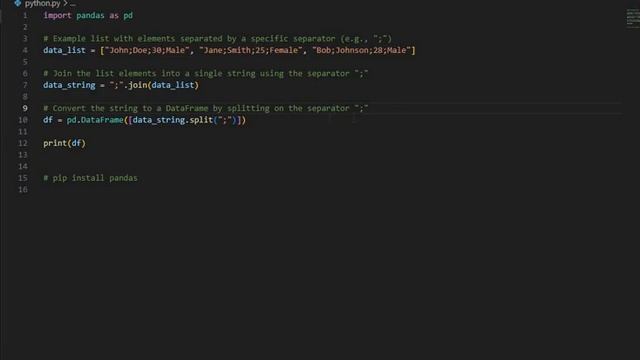
Task: Click the breadcrumb ellipsis after python.py
Action: [x=73, y=4]
